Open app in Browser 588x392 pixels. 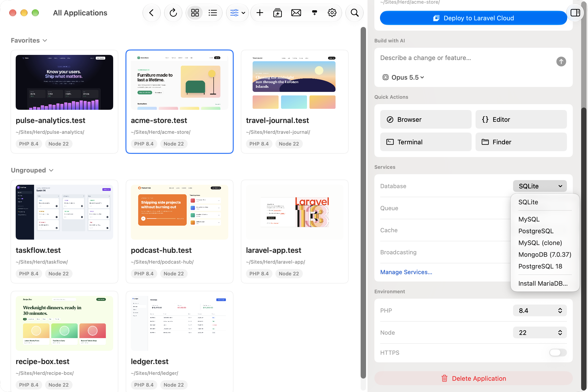(426, 120)
